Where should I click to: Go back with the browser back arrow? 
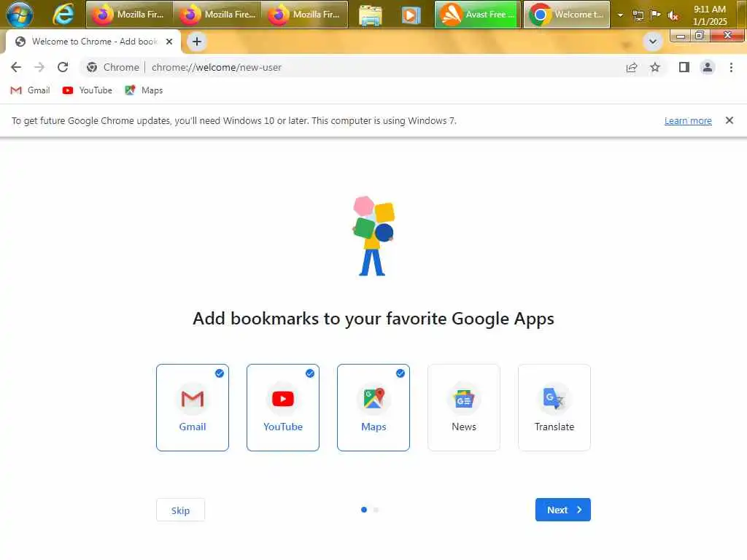pyautogui.click(x=16, y=67)
